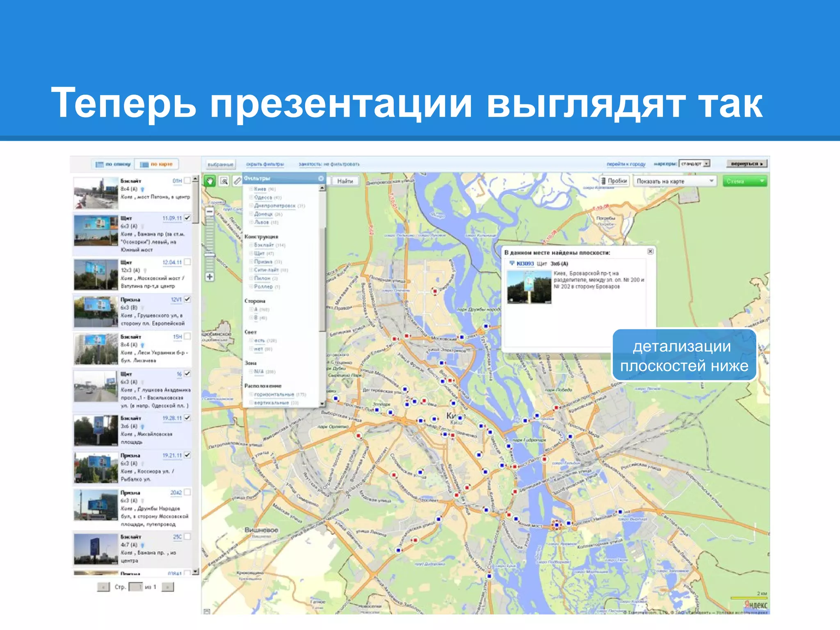Filter by Щит construction link
This screenshot has width=840, height=630.
click(x=259, y=253)
